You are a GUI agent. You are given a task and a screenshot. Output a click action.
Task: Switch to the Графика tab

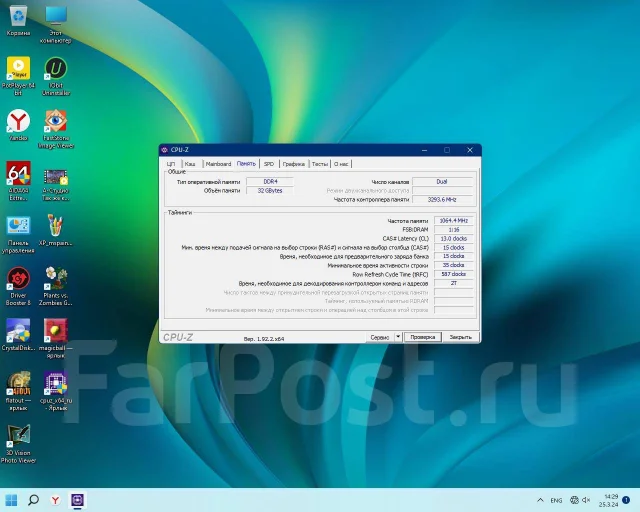(x=293, y=164)
